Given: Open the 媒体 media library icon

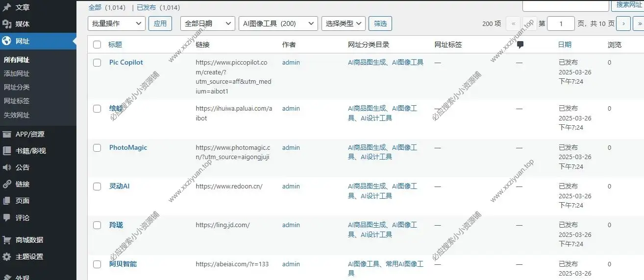Looking at the screenshot, I should click(7, 24).
